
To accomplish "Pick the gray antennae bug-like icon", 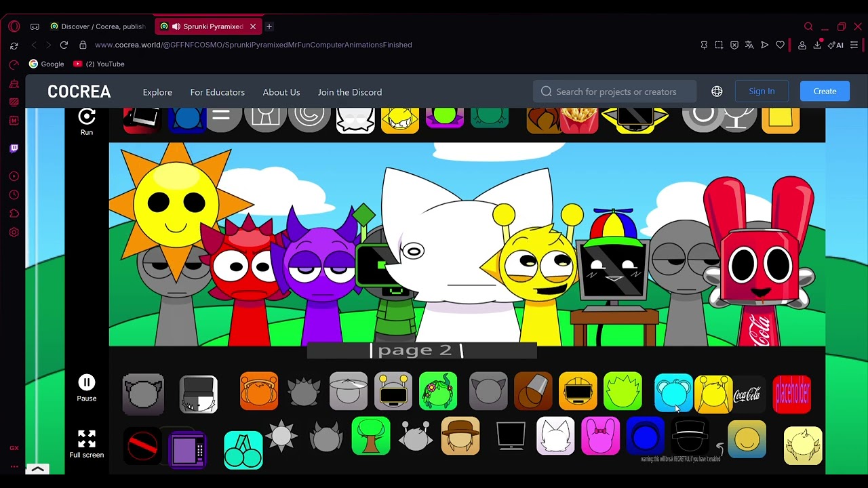I will 416,436.
